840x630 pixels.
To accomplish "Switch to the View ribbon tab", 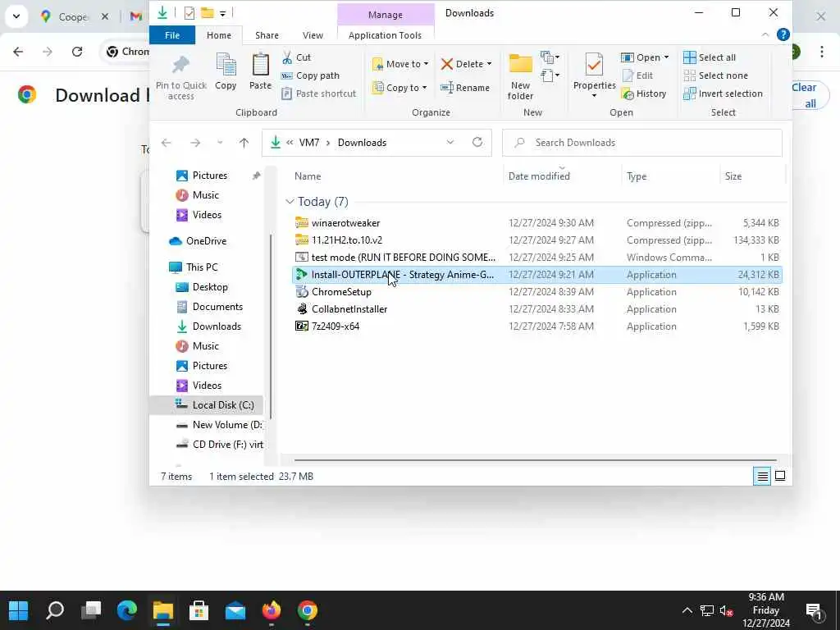I will 313,35.
